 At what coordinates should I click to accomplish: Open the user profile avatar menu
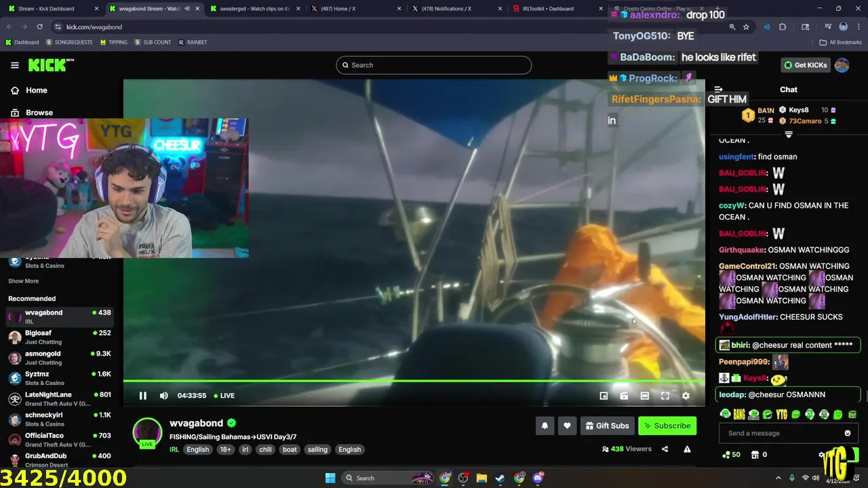pos(842,65)
